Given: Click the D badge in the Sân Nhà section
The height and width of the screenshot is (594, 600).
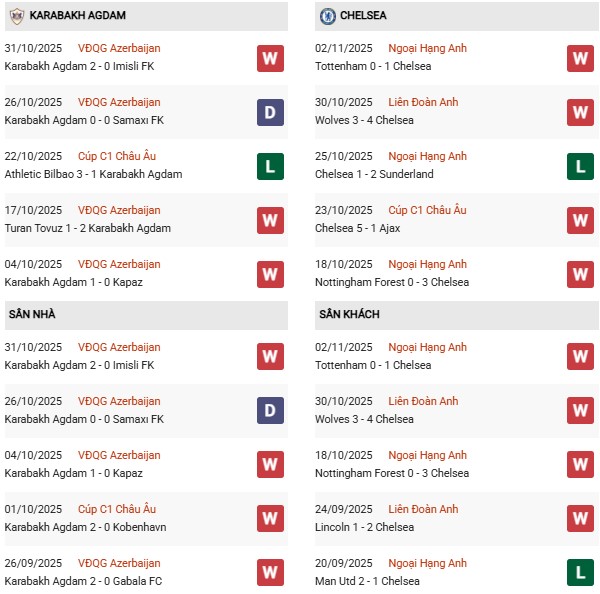Looking at the screenshot, I should point(270,411).
